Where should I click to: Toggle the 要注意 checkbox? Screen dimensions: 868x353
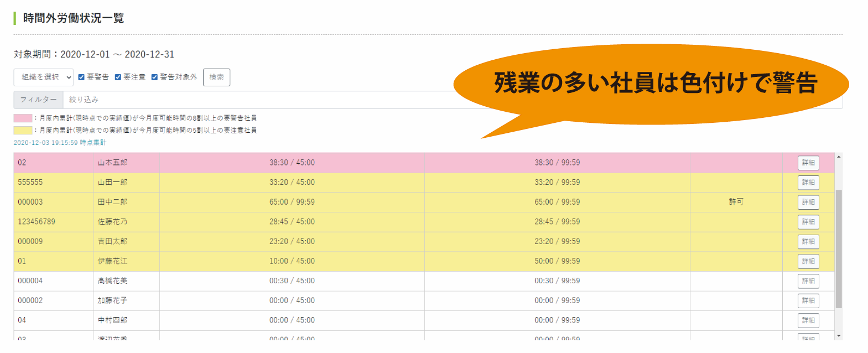[118, 77]
